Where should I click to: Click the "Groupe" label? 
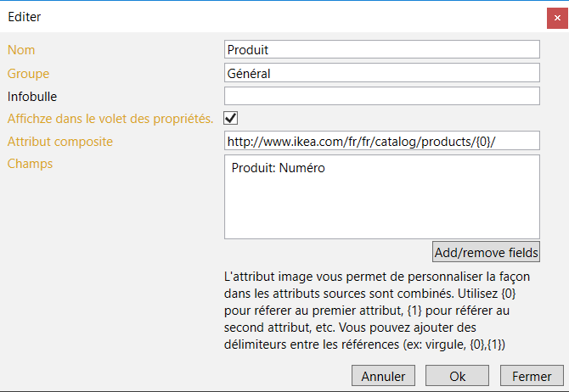[28, 74]
